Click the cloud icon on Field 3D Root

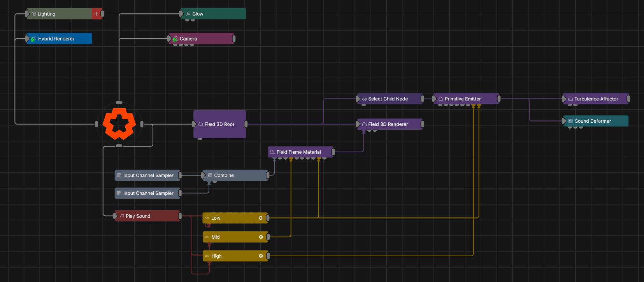(201, 124)
